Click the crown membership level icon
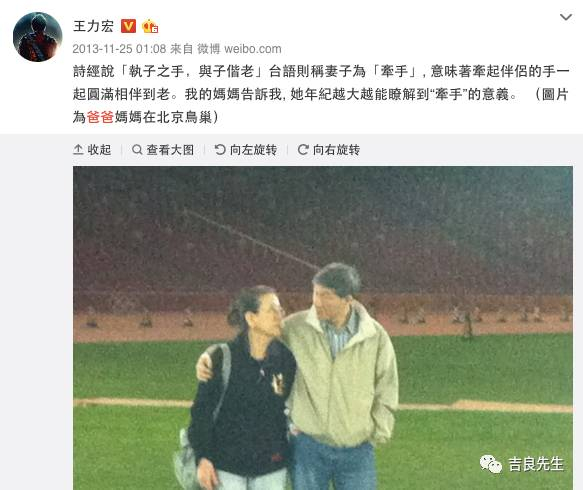The image size is (583, 490). coord(150,26)
